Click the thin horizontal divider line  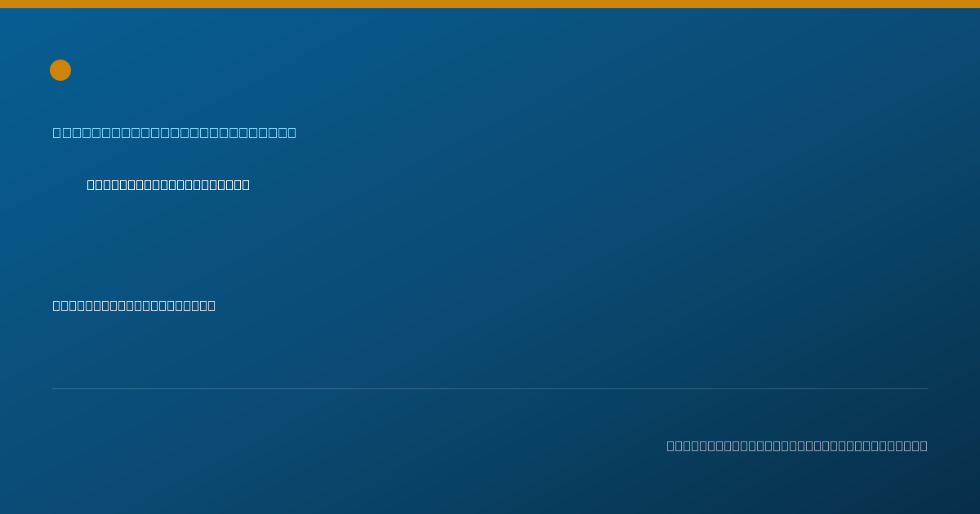click(x=490, y=389)
